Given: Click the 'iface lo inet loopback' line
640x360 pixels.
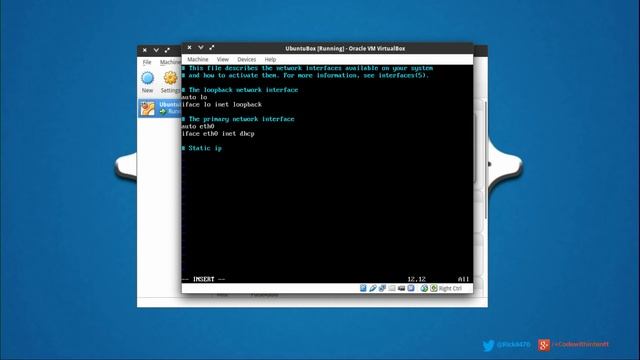Looking at the screenshot, I should coord(222,104).
